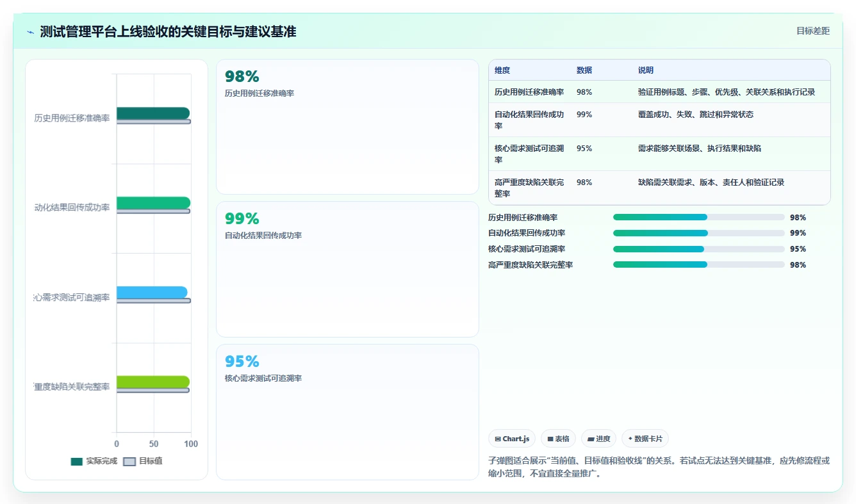Click the 99% data card value
Viewport: 856px width, 504px height.
coord(242,219)
